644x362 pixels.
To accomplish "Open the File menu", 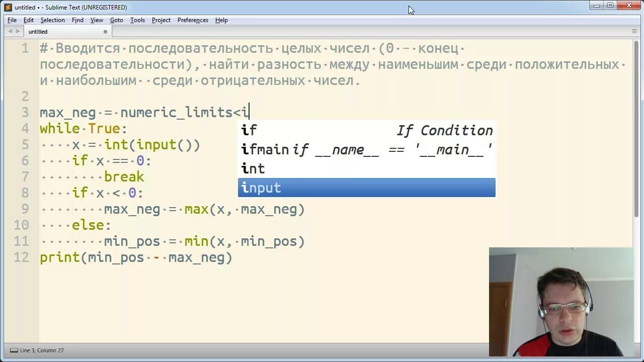I will pos(12,20).
